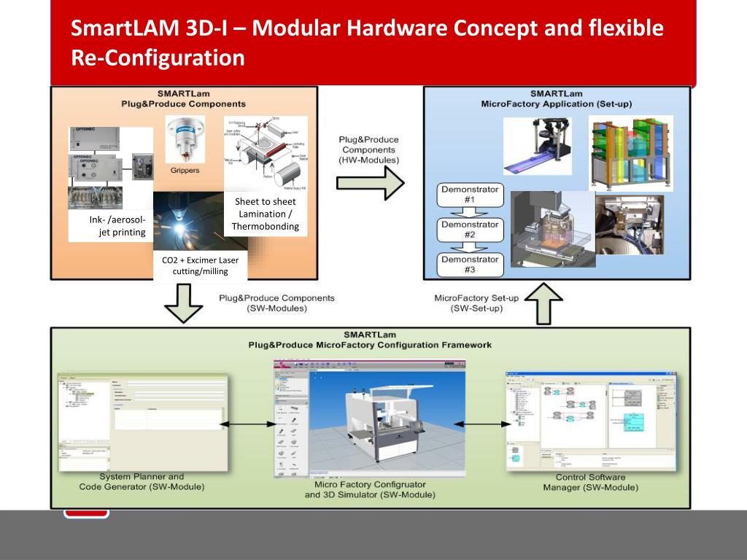Select the colorful rack CAD model image
Viewport: 747px width, 560px height.
[x=631, y=153]
